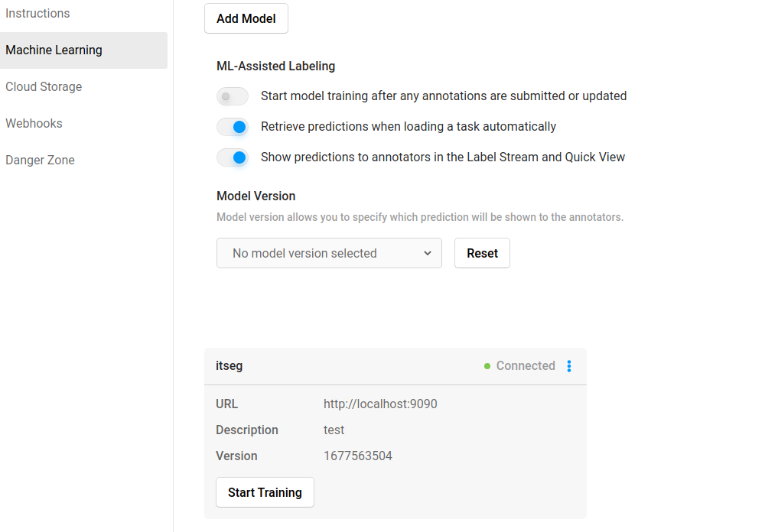765x532 pixels.
Task: Click the green Connected status indicator
Action: click(x=487, y=366)
